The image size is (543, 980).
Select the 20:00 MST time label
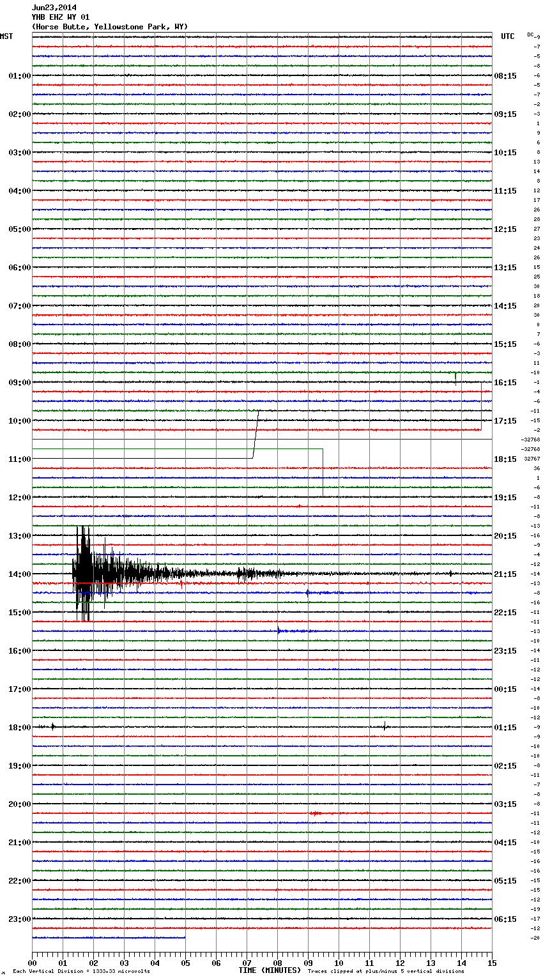[x=19, y=804]
